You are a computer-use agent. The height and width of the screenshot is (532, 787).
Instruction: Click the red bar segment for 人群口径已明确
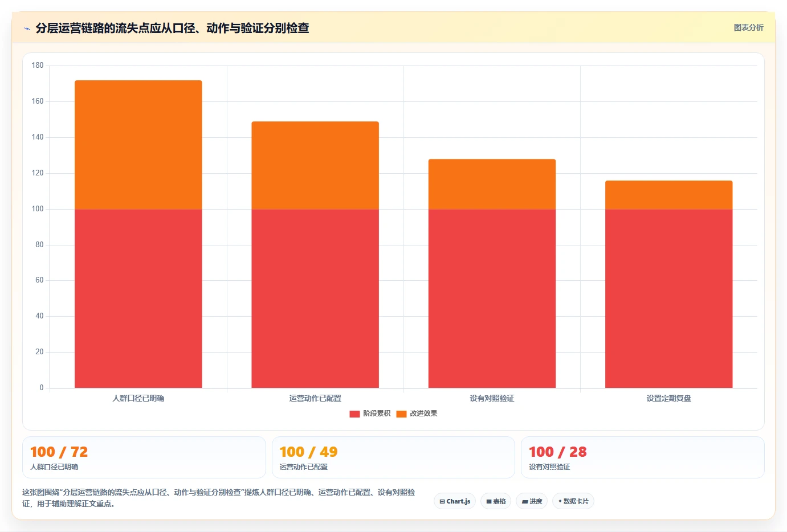[138, 298]
